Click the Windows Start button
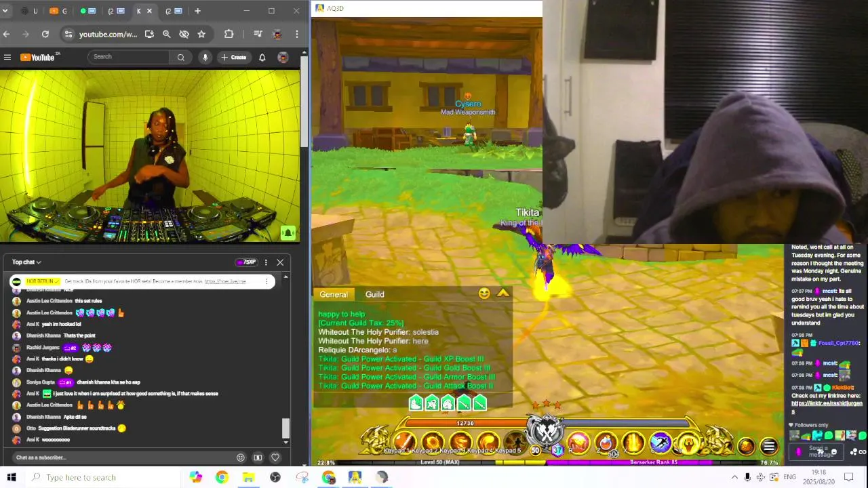 12,477
